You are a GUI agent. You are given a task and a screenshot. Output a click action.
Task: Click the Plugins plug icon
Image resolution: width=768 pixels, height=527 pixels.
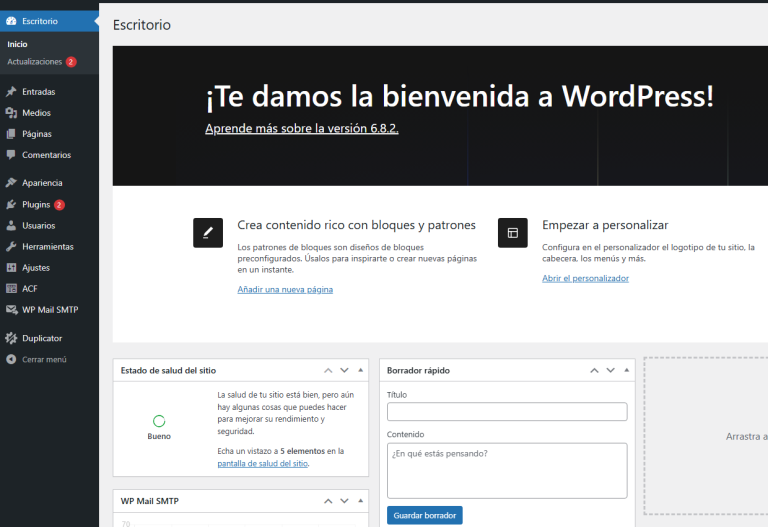tap(11, 204)
